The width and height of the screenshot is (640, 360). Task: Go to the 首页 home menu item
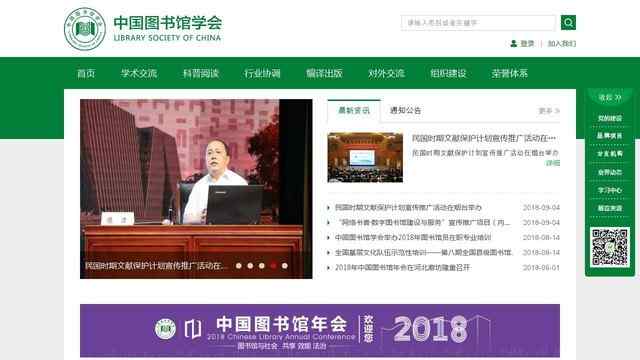pyautogui.click(x=86, y=73)
